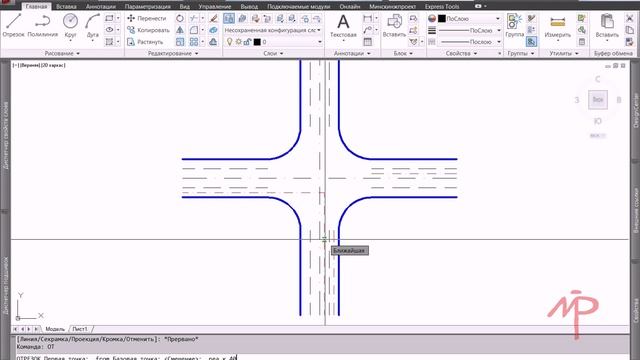This screenshot has width=640, height=360.
Task: Open the Модель layout tab
Action: [x=55, y=329]
